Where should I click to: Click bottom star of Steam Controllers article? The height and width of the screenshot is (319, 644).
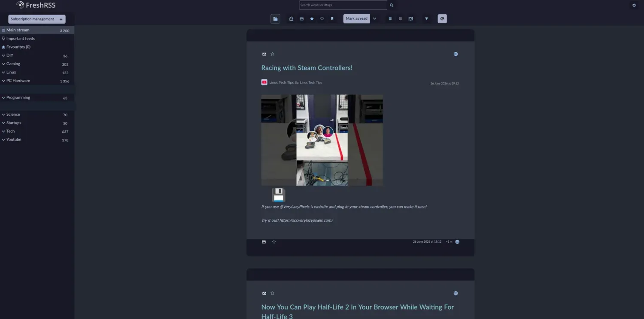[x=274, y=242]
